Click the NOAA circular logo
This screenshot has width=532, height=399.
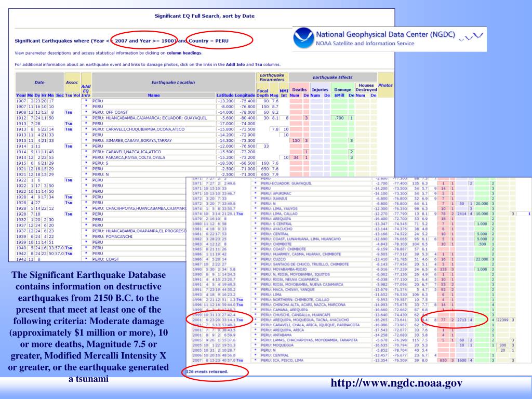point(303,38)
